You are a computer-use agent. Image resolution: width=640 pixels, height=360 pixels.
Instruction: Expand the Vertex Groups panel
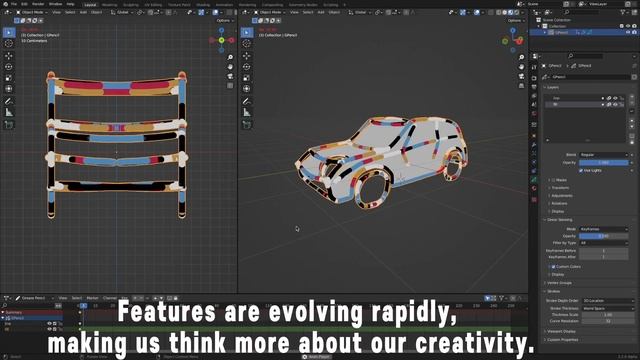tap(558, 283)
